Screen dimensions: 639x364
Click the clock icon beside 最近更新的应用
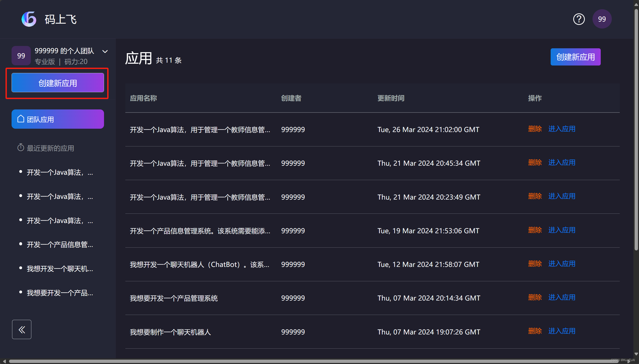point(21,148)
